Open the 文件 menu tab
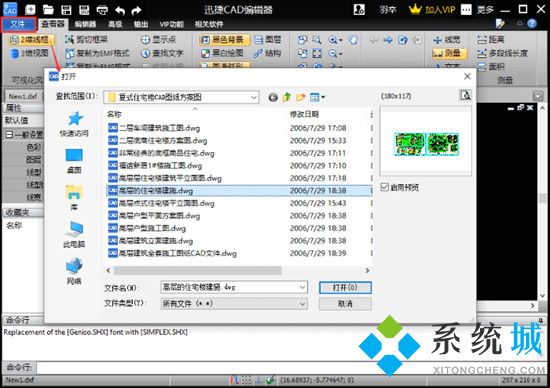The height and width of the screenshot is (388, 550). tap(18, 24)
